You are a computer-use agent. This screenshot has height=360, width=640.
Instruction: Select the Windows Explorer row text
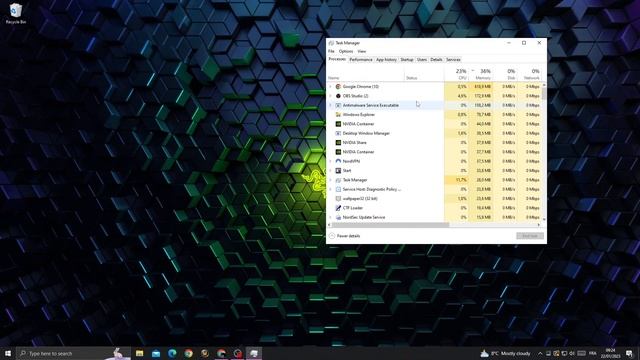[x=358, y=115]
